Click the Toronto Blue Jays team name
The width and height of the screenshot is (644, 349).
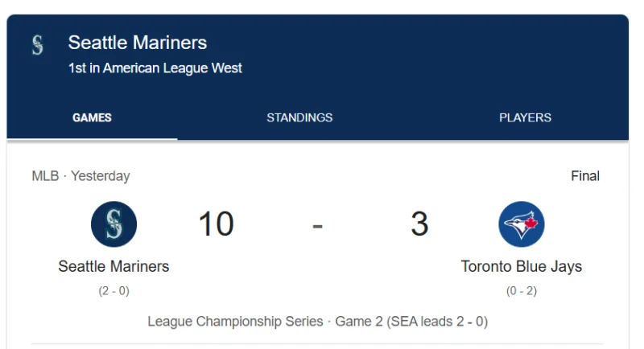(521, 266)
